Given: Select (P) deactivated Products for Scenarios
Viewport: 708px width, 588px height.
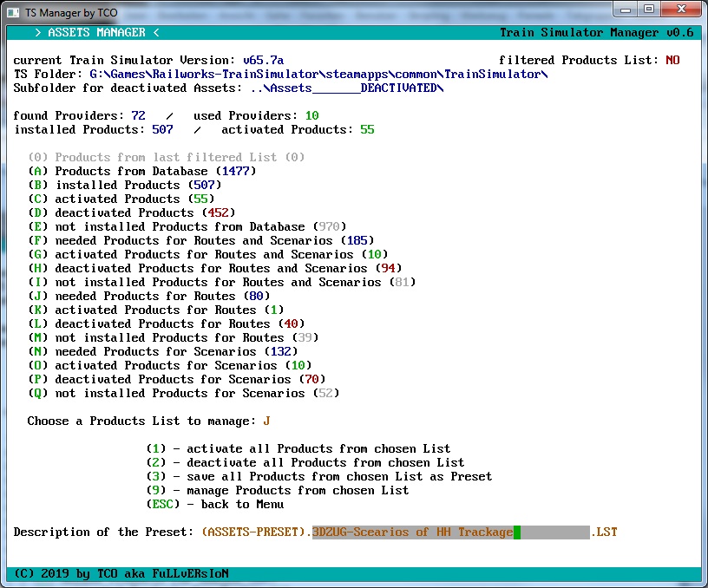Looking at the screenshot, I should (176, 380).
